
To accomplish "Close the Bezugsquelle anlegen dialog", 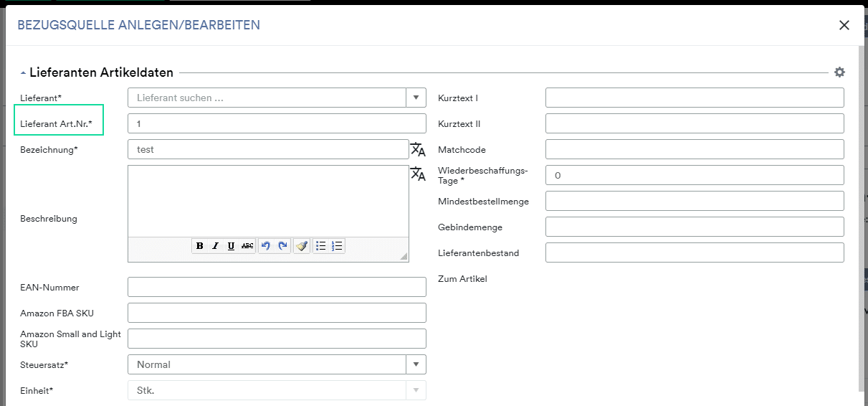I will pos(844,25).
